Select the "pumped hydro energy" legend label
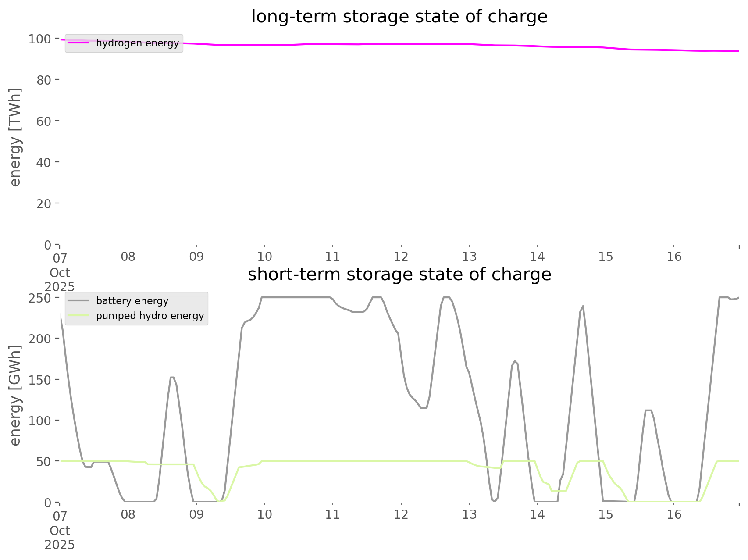The width and height of the screenshot is (748, 560). pos(150,316)
